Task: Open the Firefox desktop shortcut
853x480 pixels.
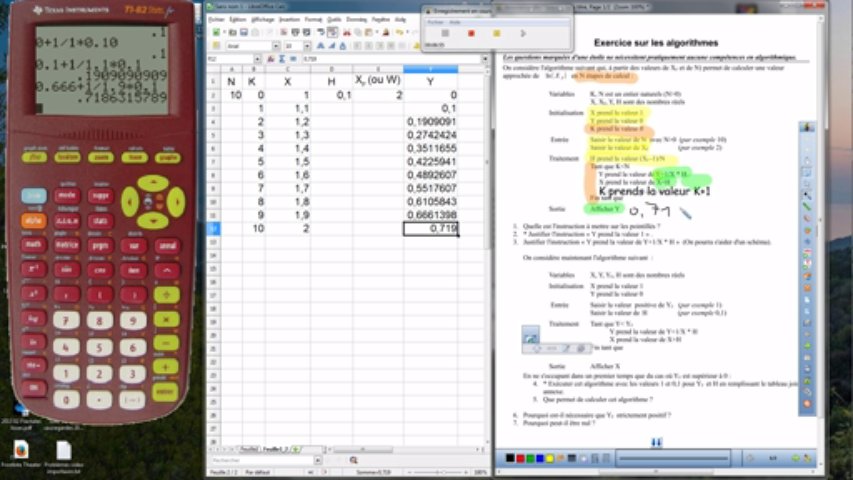Action: 21,451
